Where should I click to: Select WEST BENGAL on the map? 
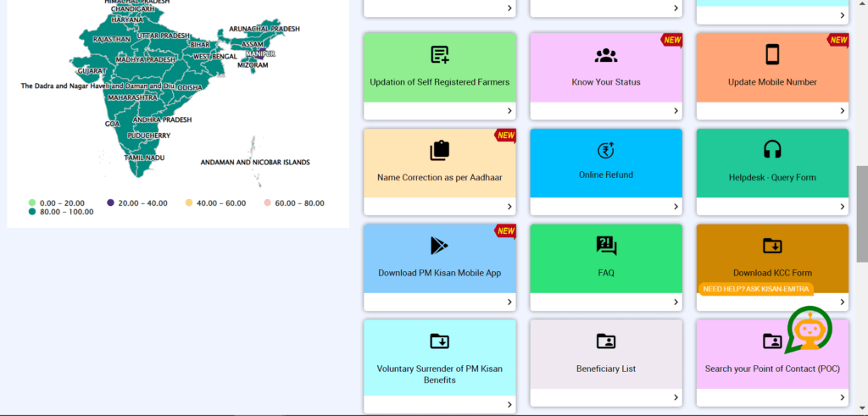[x=214, y=57]
